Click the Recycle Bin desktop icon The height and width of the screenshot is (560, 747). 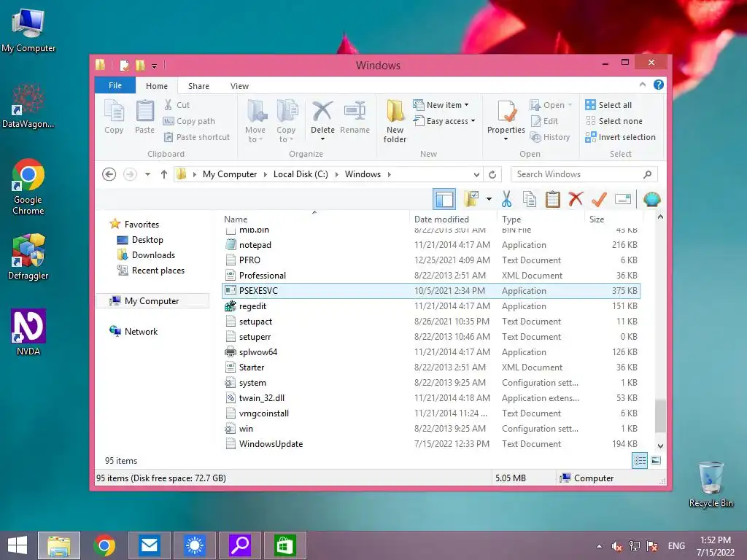pos(711,484)
